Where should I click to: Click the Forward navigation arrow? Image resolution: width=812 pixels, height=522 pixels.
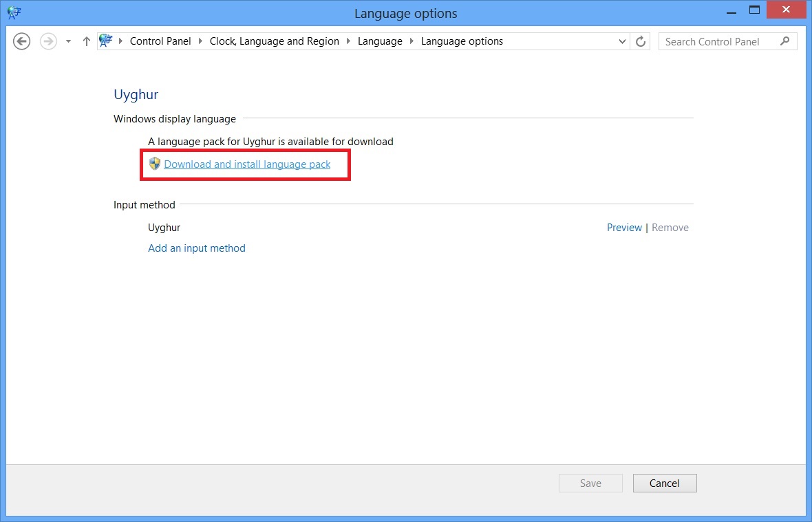(48, 41)
